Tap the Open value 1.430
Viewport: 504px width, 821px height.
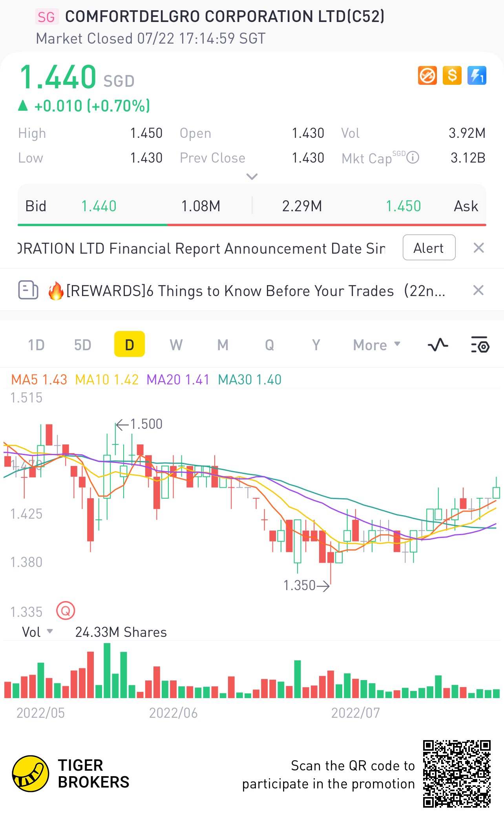(x=308, y=133)
